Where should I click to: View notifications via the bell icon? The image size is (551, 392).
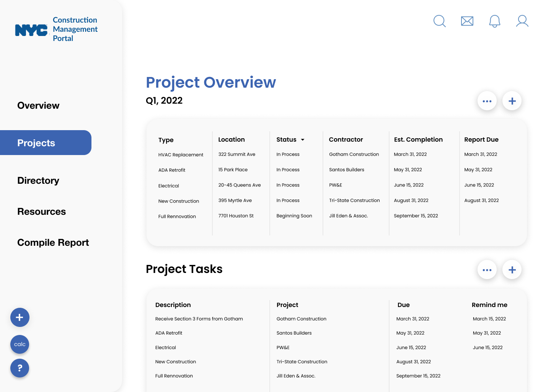494,21
